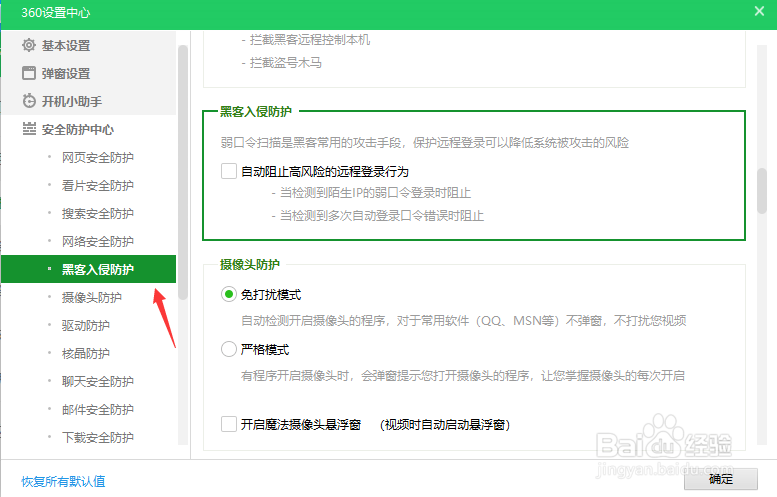777x497 pixels.
Task: Close the 360设置中心 window
Action: click(759, 11)
